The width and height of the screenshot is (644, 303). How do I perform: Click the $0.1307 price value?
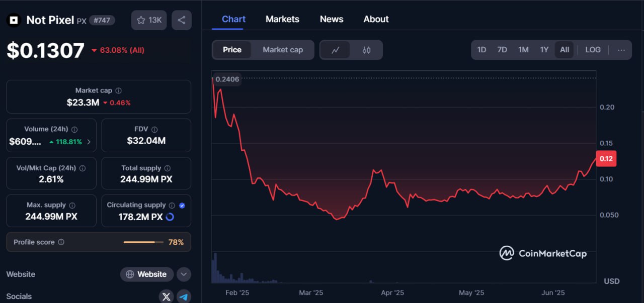point(45,50)
